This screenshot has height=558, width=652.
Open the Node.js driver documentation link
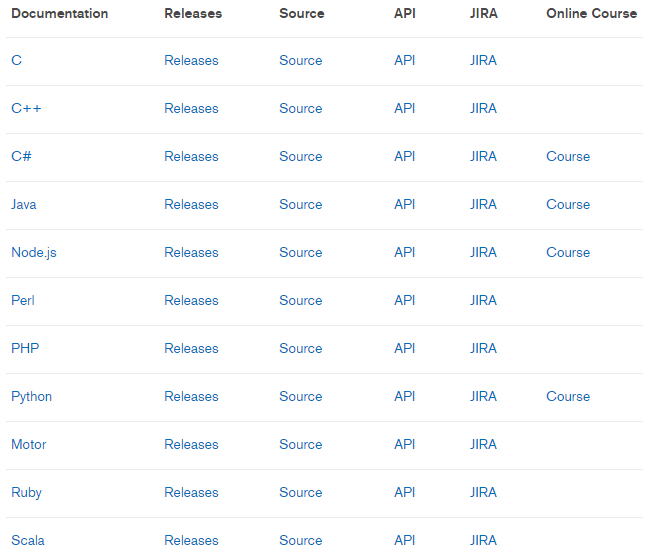tap(34, 252)
